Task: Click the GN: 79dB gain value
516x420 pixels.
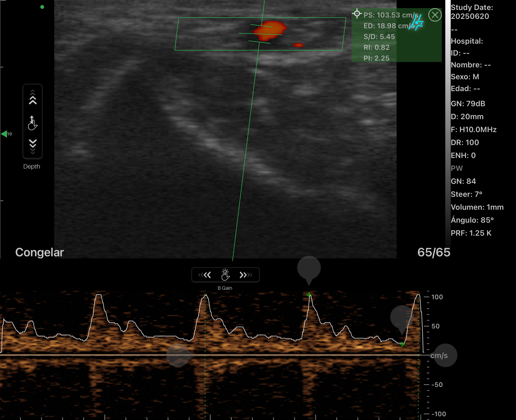Action: (x=468, y=104)
